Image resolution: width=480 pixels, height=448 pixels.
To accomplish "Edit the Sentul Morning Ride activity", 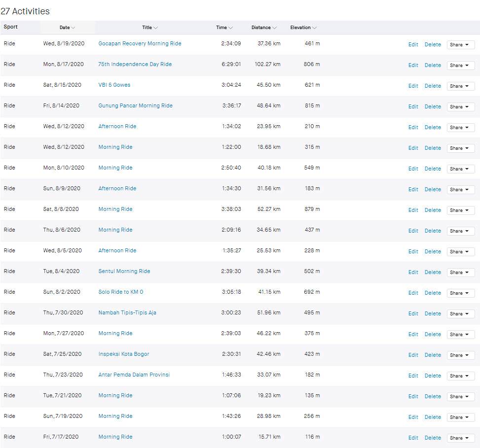I will pyautogui.click(x=413, y=272).
